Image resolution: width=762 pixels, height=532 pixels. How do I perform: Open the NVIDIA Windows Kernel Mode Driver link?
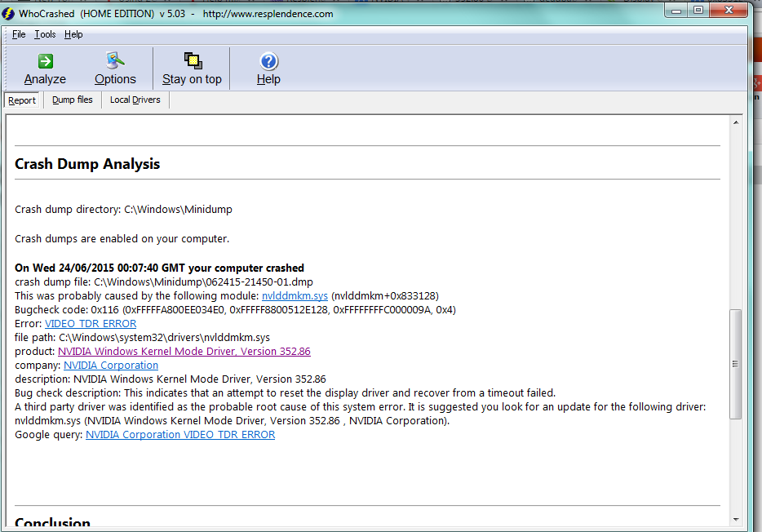[184, 351]
